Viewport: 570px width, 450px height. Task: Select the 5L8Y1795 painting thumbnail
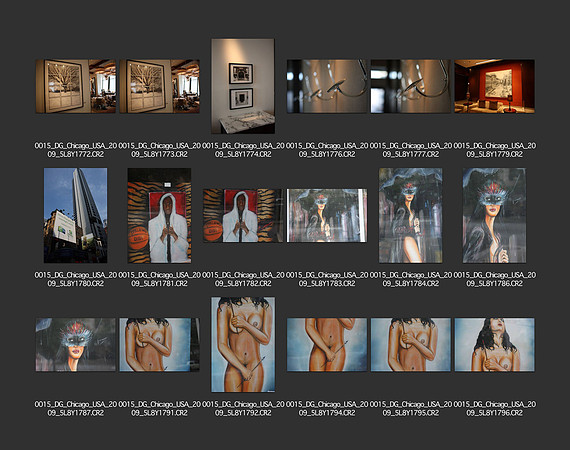(x=411, y=345)
